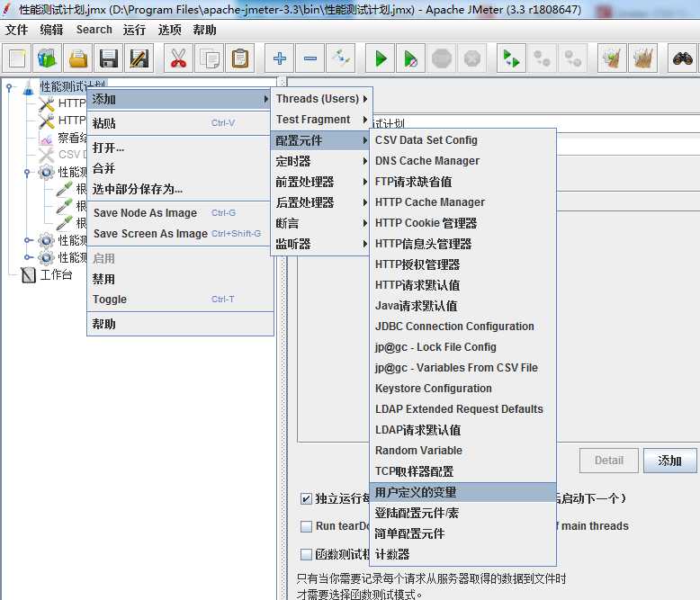The height and width of the screenshot is (600, 700).
Task: Select 粘贴 in context menu
Action: (180, 123)
